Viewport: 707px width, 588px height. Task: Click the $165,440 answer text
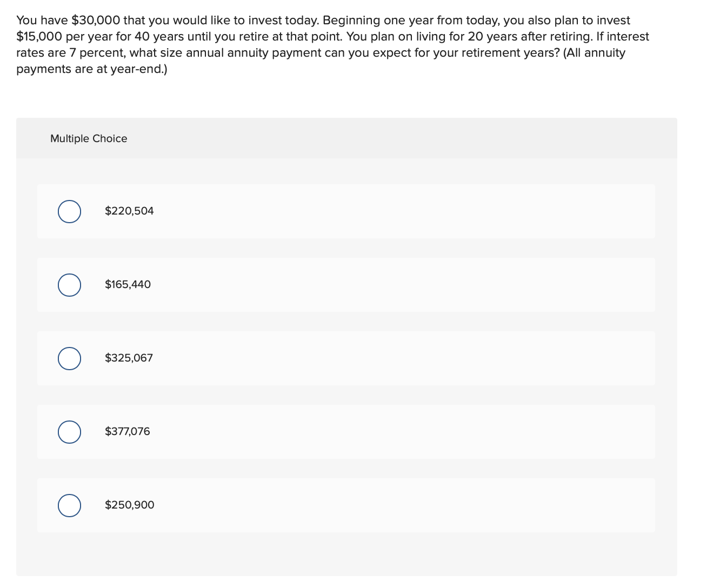(x=128, y=284)
